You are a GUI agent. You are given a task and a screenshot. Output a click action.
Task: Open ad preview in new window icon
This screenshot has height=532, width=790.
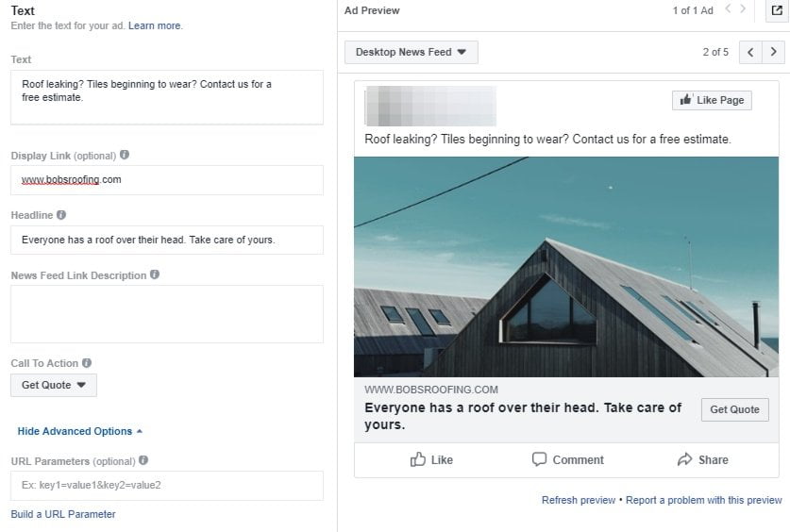[777, 10]
